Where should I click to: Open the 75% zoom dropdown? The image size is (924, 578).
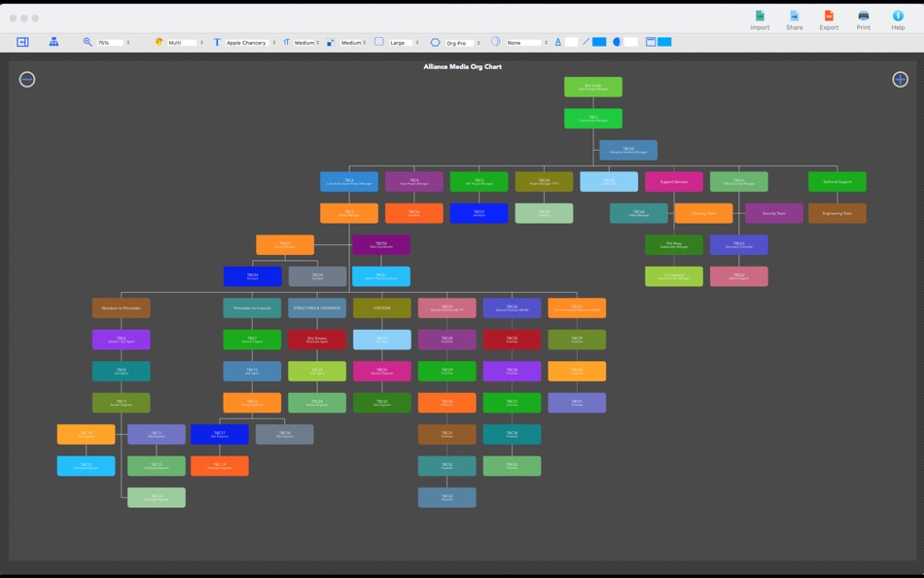point(113,43)
